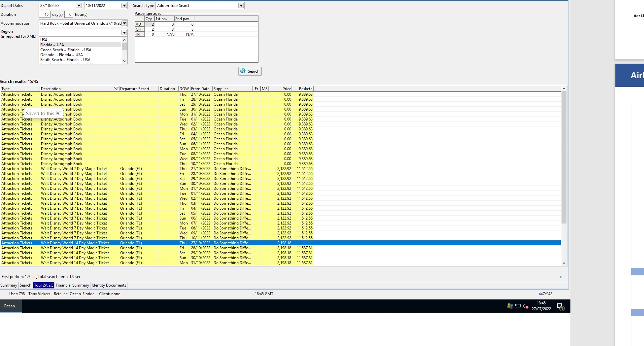Switch to the Summary tab

(x=9, y=285)
